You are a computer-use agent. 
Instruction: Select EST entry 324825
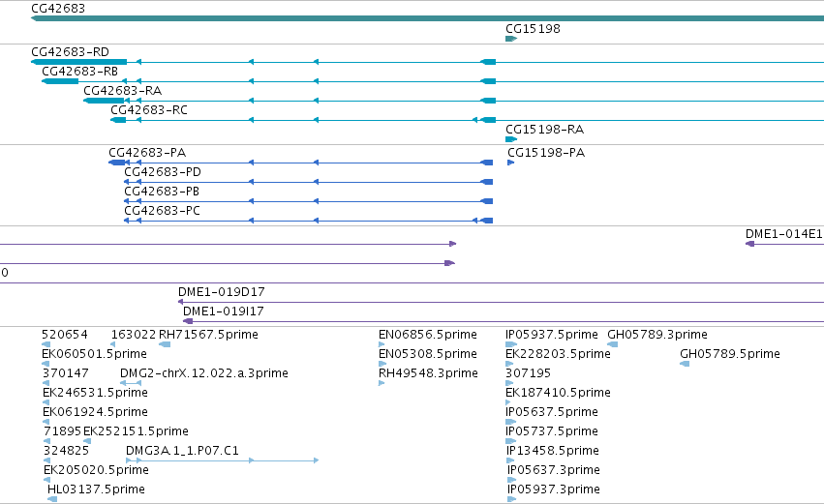[66, 451]
